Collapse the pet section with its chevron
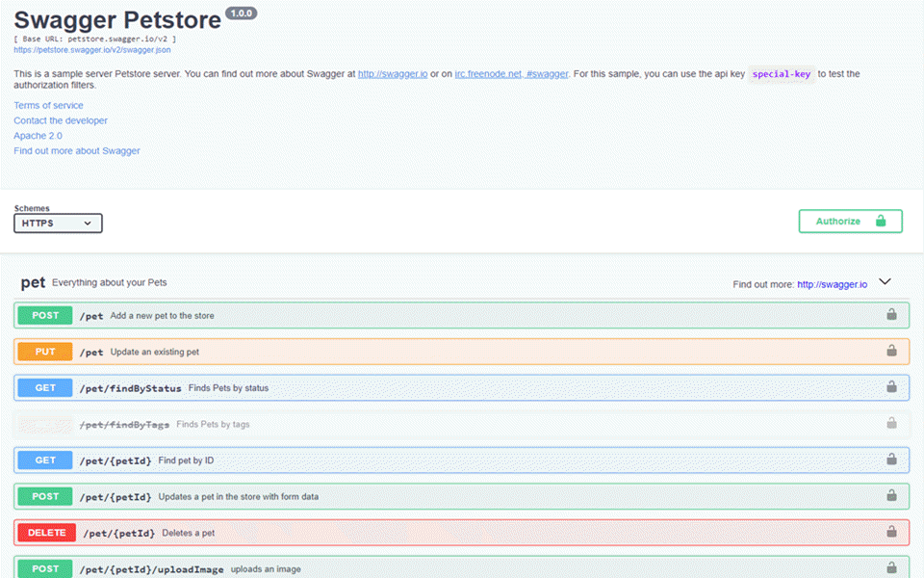924x578 pixels. [x=885, y=281]
